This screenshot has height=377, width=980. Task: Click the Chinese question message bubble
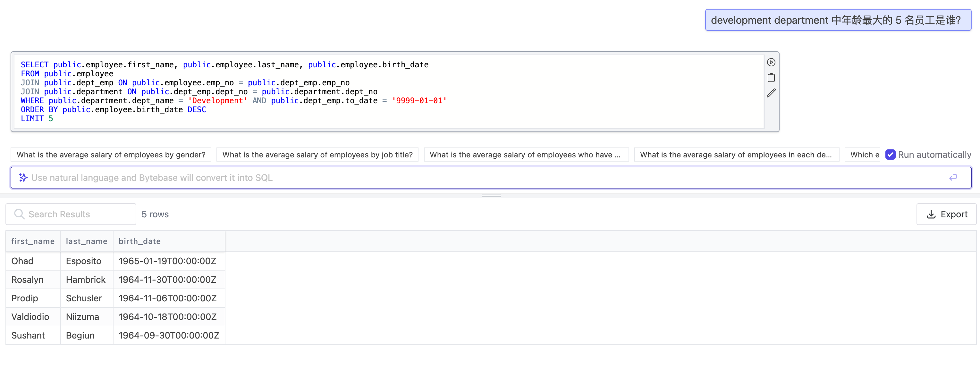pos(837,20)
